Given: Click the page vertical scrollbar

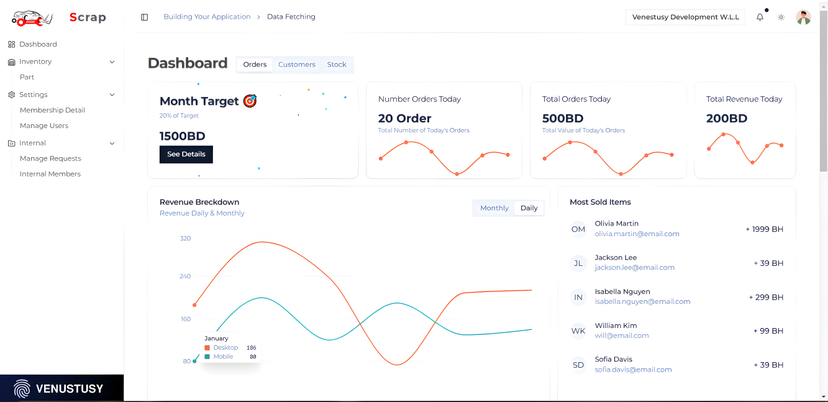Looking at the screenshot, I should 823,100.
